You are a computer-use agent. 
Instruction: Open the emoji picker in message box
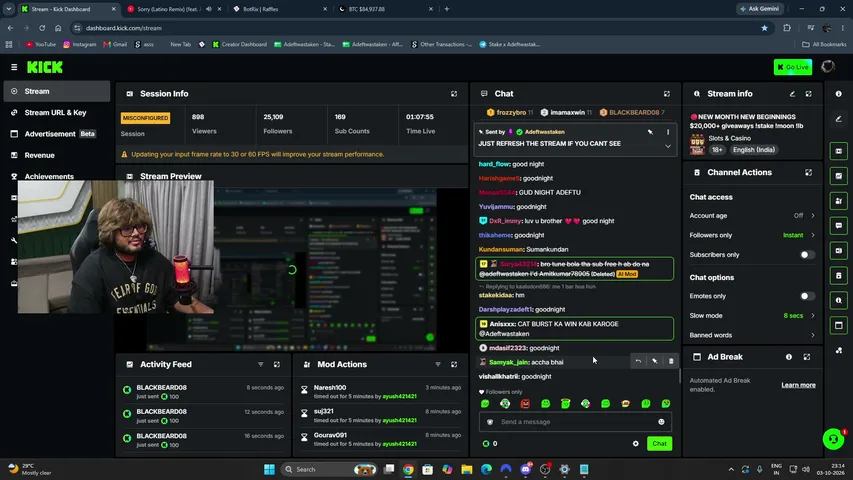tap(661, 422)
